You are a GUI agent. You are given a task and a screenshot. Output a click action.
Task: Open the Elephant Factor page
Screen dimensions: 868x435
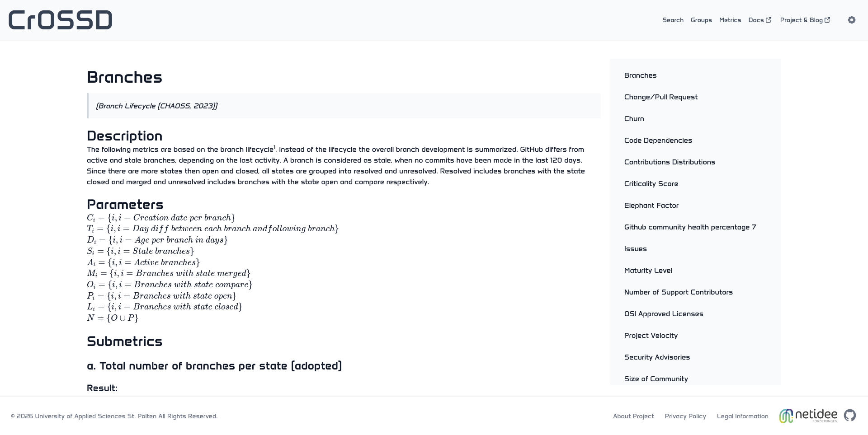pos(651,206)
